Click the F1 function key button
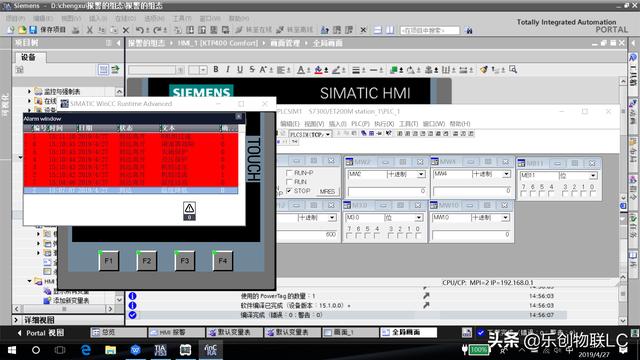The image size is (640, 360). pos(109,260)
